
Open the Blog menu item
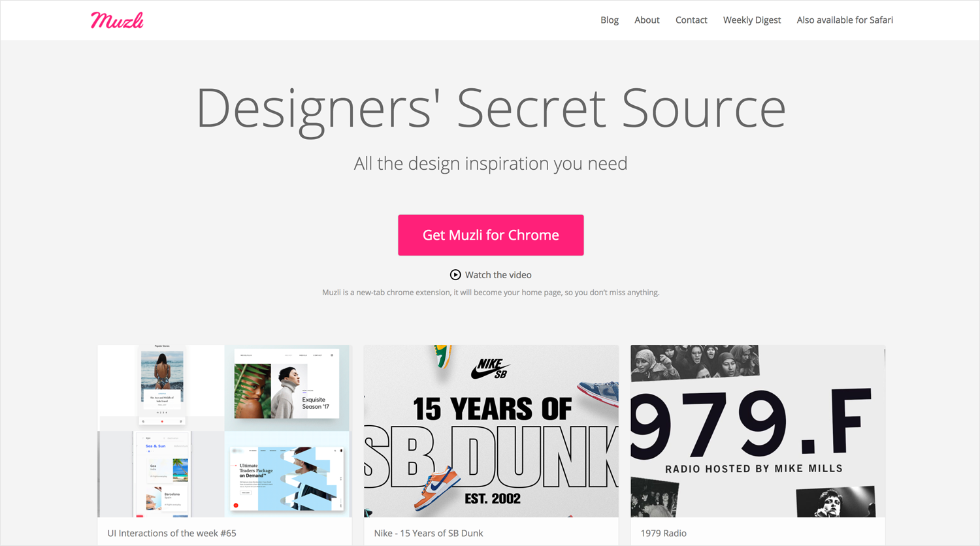610,20
